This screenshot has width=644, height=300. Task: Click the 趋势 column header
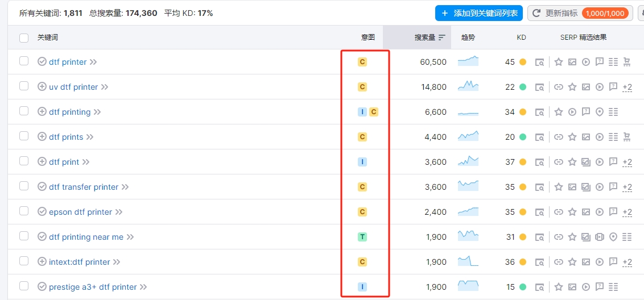tap(468, 37)
